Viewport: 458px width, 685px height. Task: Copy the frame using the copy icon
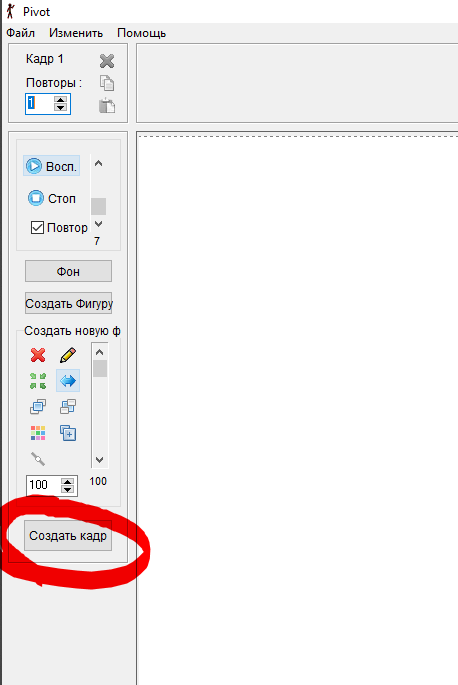pyautogui.click(x=107, y=83)
